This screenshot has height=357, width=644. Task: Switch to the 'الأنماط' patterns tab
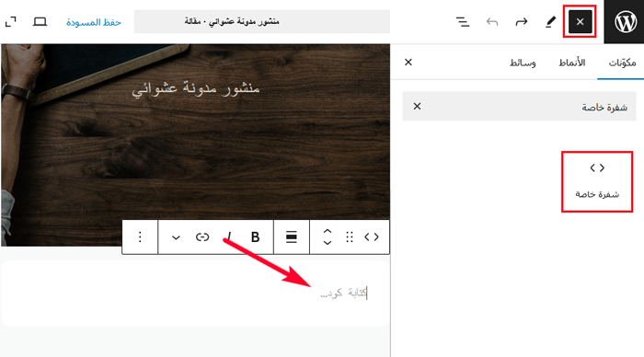571,63
